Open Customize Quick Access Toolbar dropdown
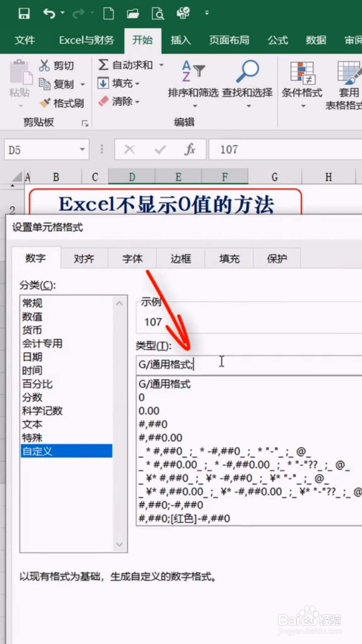Image resolution: width=362 pixels, height=644 pixels. pos(207,13)
